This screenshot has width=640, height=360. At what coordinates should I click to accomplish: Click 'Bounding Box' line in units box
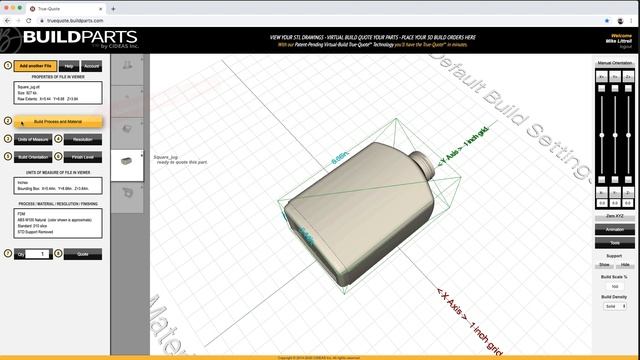(53, 189)
